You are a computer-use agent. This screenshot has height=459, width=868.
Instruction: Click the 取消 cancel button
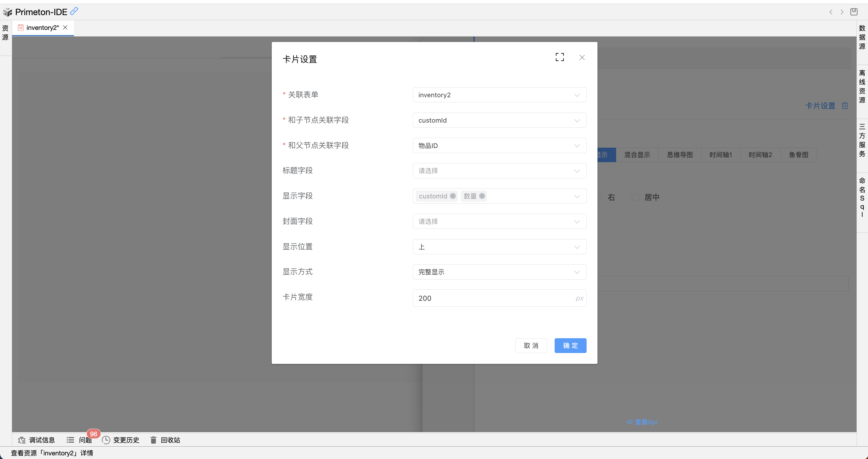pos(531,345)
